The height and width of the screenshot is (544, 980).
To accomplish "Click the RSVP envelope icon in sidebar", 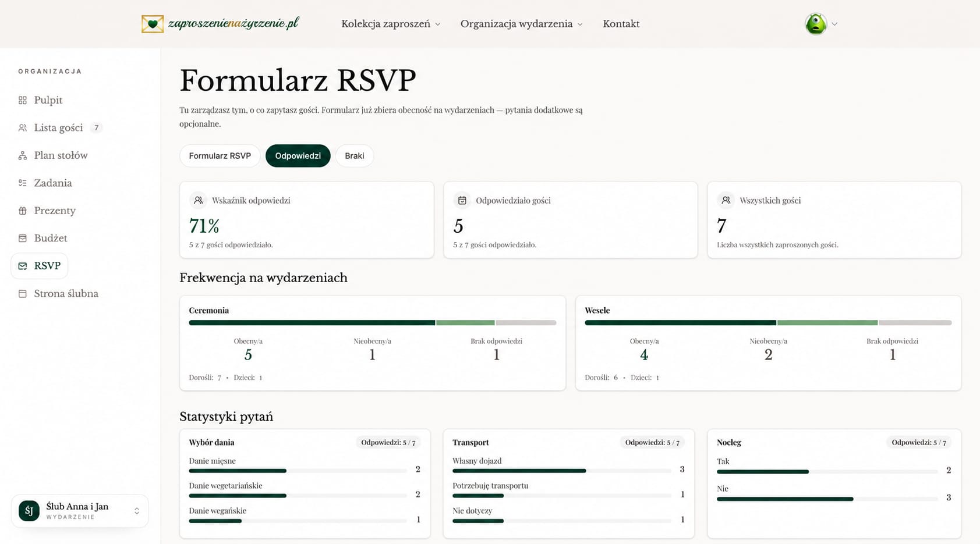I will point(23,266).
